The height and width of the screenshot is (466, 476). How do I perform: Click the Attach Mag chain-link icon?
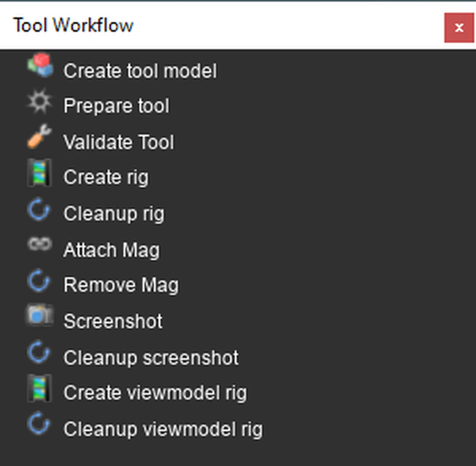[x=40, y=246]
